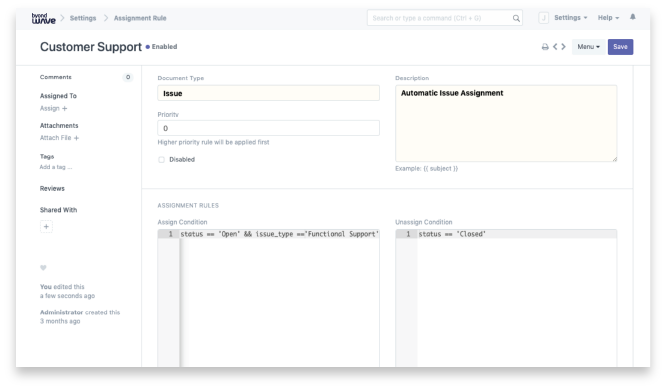Save the assignment rule

click(x=620, y=47)
